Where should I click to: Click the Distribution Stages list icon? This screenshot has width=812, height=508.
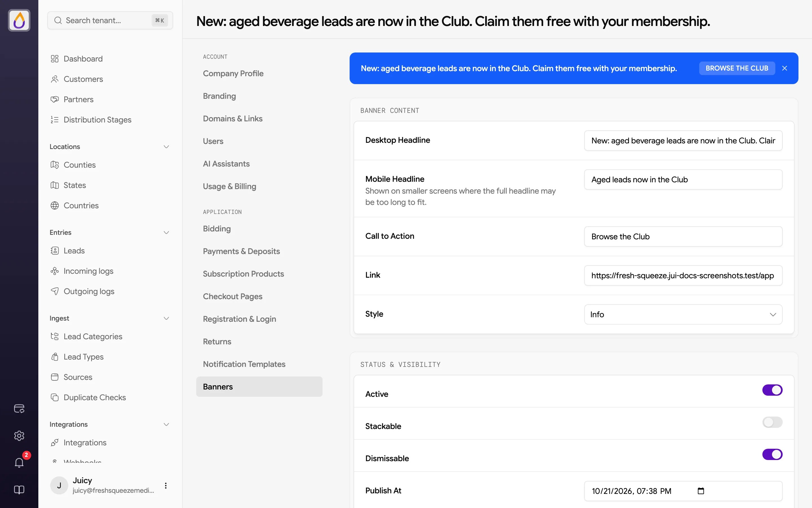pos(55,120)
